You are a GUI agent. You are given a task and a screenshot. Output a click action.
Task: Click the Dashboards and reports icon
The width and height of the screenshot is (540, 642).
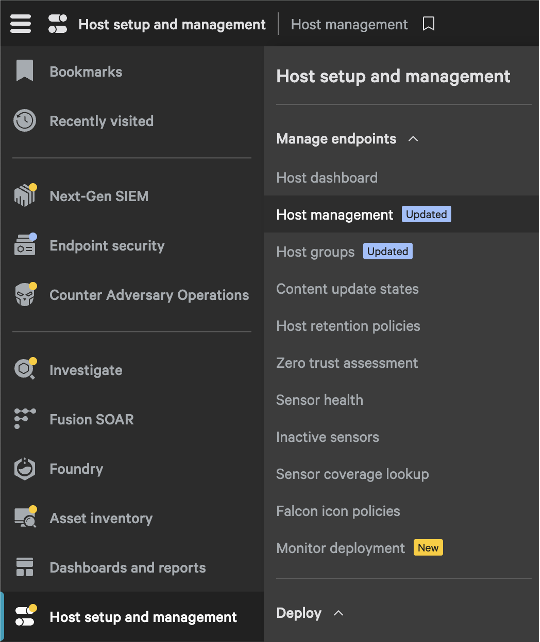pyautogui.click(x=25, y=567)
